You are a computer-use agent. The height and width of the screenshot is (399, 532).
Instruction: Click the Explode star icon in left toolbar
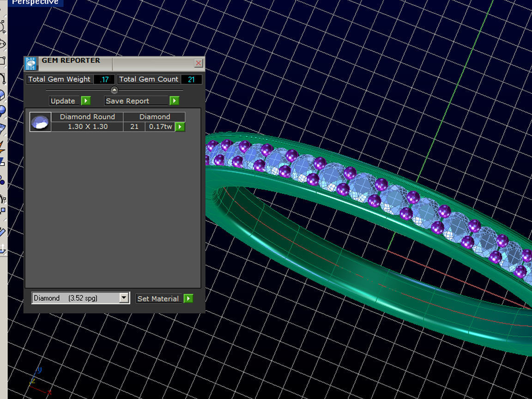(3, 147)
